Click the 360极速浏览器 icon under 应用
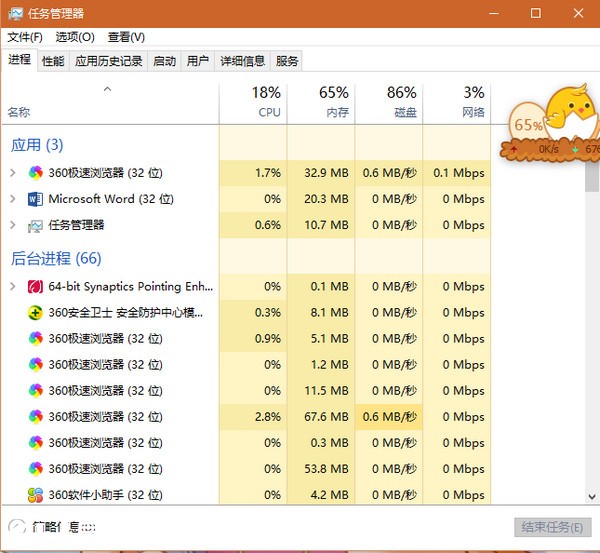This screenshot has height=553, width=600. point(36,173)
